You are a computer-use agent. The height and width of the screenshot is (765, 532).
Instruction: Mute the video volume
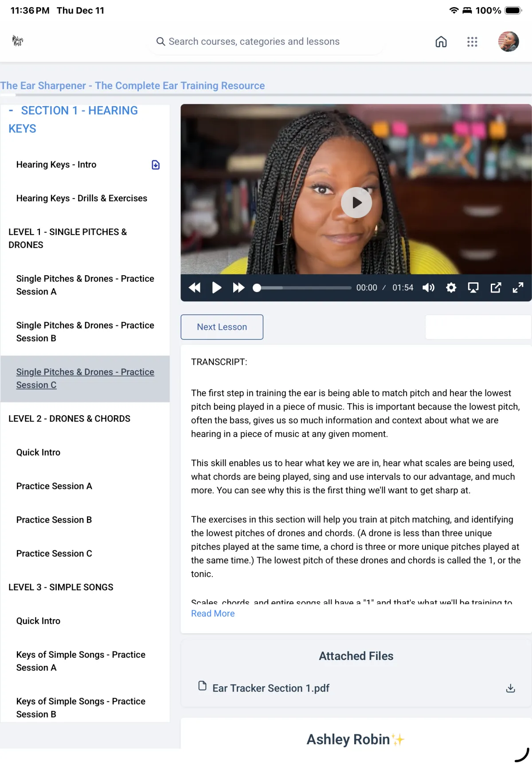point(428,288)
